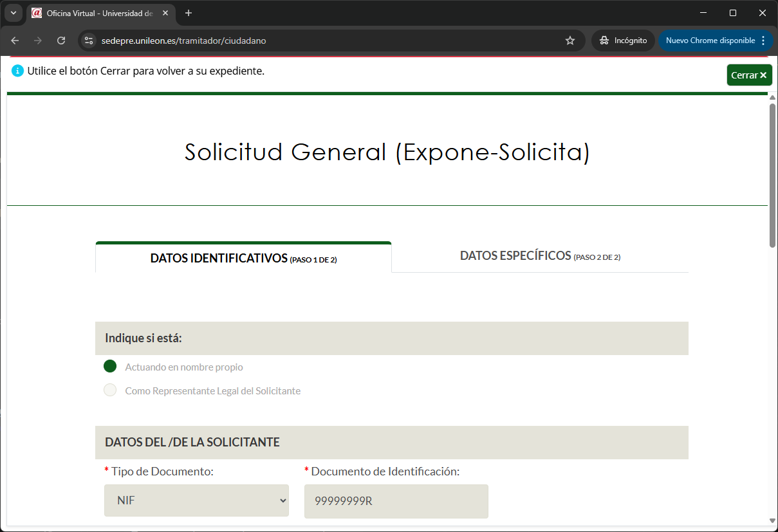Click the address bar URL
Image resolution: width=778 pixels, height=532 pixels.
click(183, 41)
